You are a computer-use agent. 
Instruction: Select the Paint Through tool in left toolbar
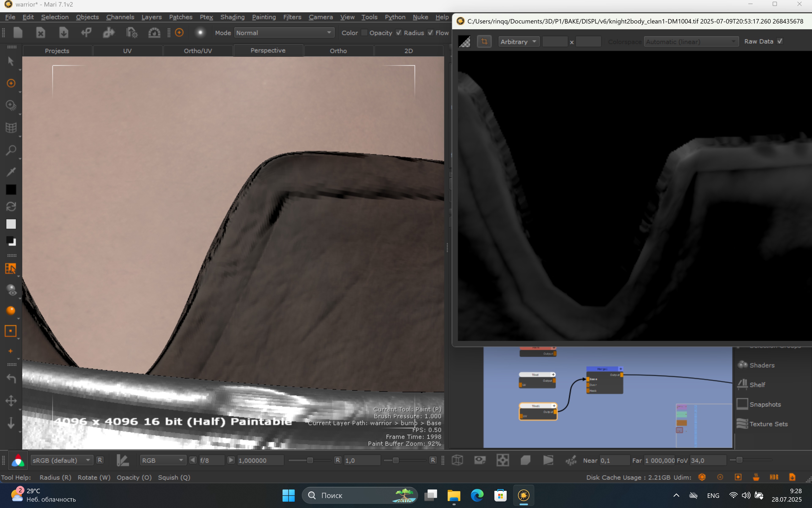tap(11, 105)
